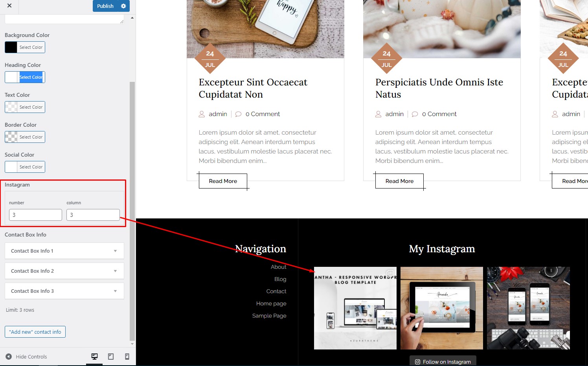Screen dimensions: 588x366
Task: Click admin author link on Perspiciatis post
Action: pyautogui.click(x=394, y=114)
